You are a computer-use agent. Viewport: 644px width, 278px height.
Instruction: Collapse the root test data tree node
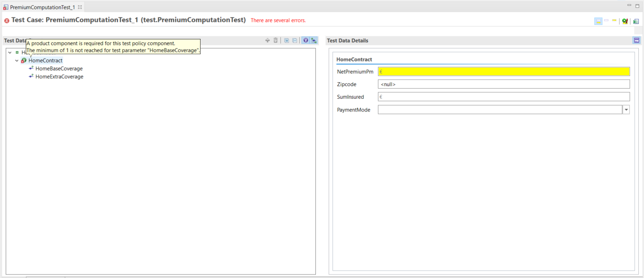point(10,52)
